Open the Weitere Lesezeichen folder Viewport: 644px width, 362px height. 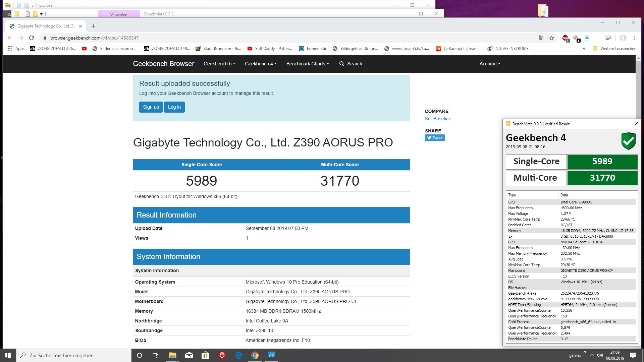tap(614, 49)
